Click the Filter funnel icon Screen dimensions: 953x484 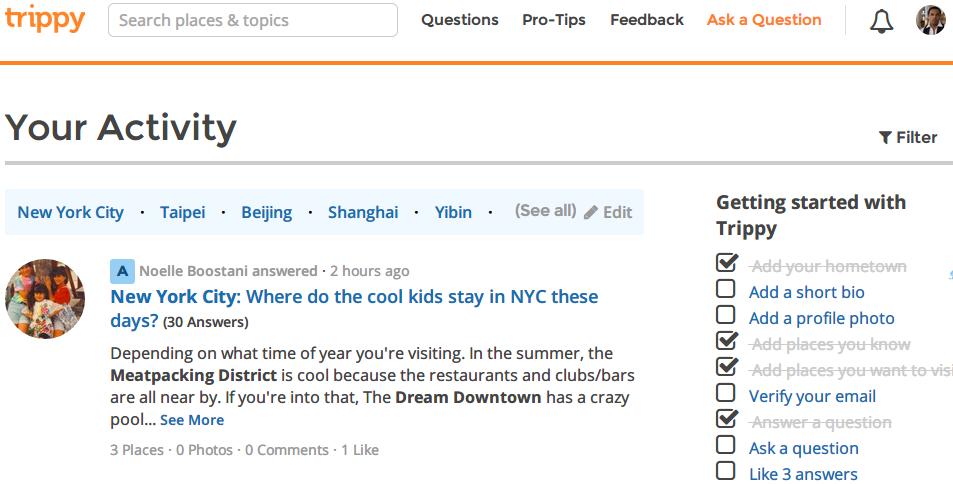coord(885,138)
